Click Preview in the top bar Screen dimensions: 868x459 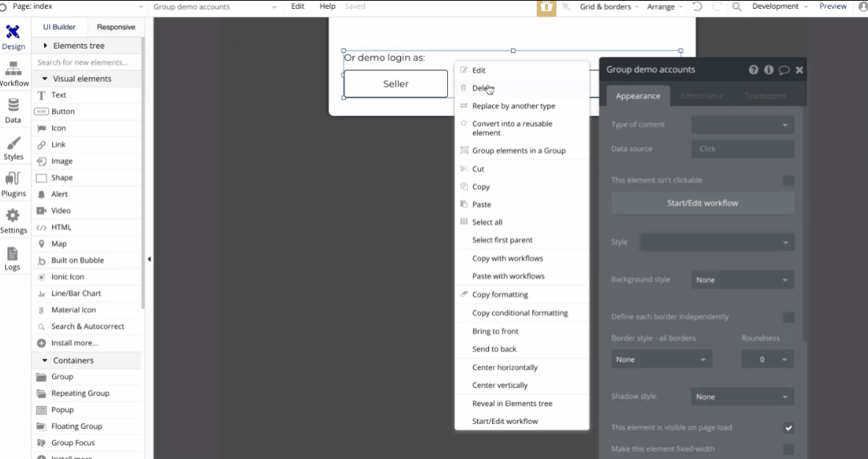pos(833,7)
